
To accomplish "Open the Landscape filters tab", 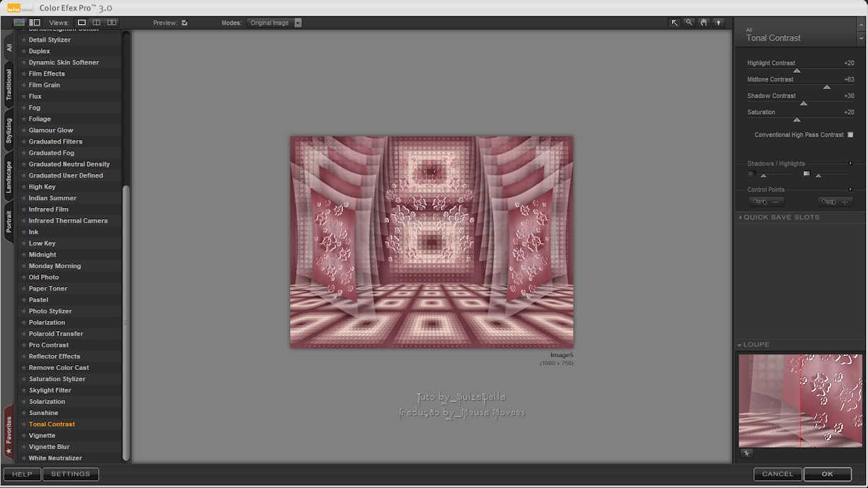I will point(8,178).
